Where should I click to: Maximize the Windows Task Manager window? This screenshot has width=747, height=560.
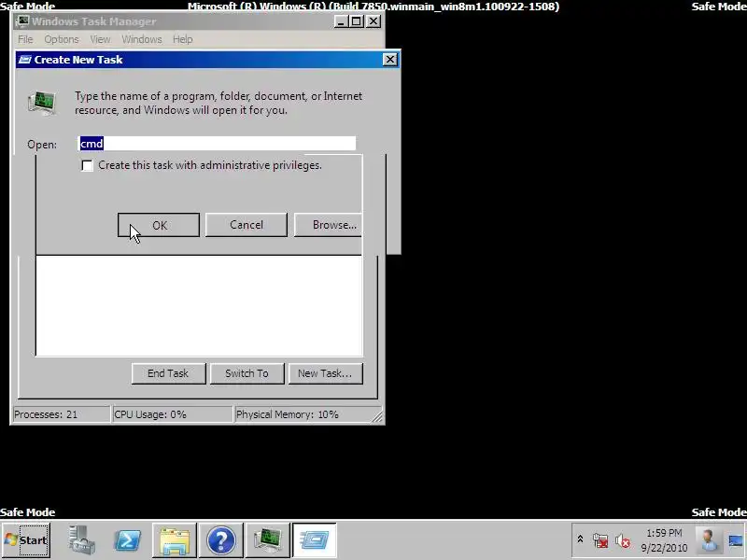click(356, 21)
